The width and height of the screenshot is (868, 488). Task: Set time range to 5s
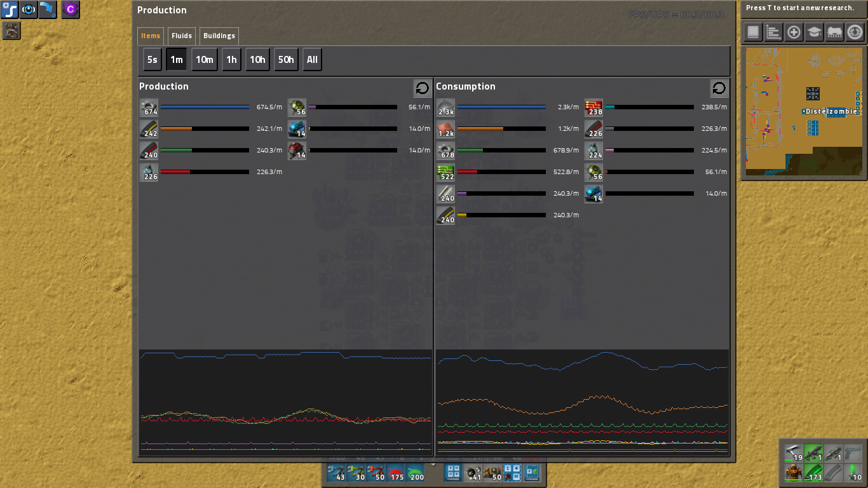pyautogui.click(x=152, y=60)
